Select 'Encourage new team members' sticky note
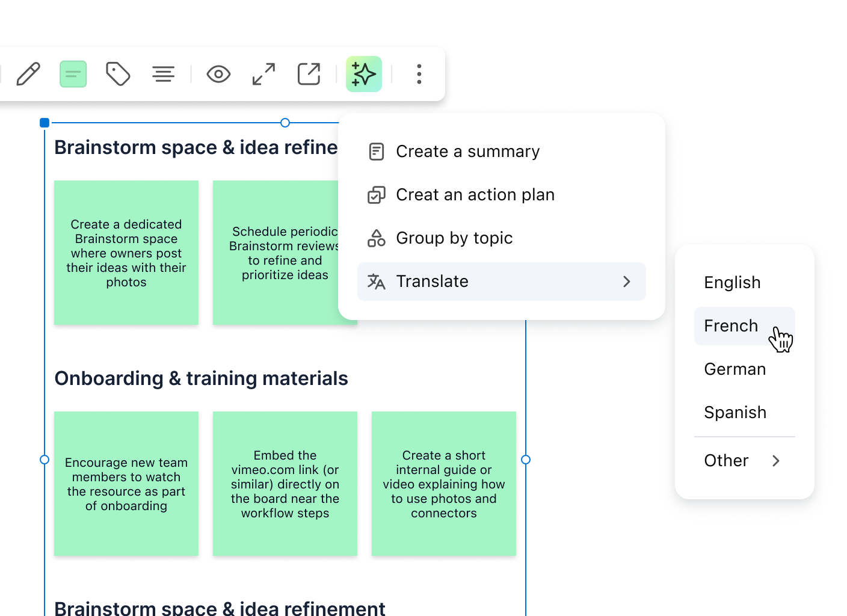Image resolution: width=847 pixels, height=616 pixels. [x=126, y=484]
